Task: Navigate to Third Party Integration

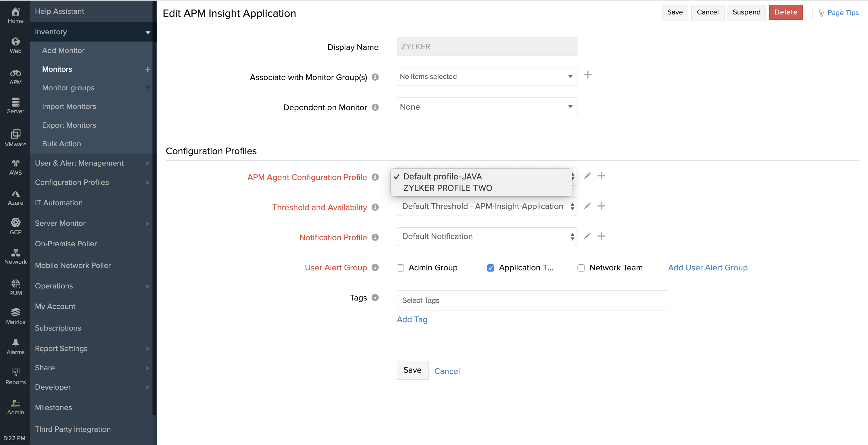Action: [73, 429]
